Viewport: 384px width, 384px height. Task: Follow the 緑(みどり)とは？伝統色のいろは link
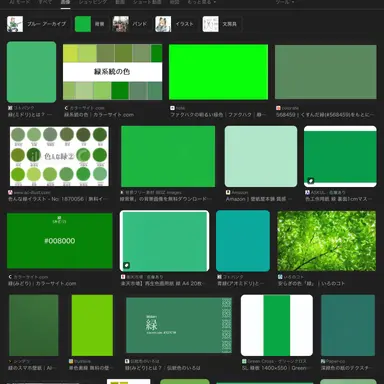pyautogui.click(x=163, y=368)
